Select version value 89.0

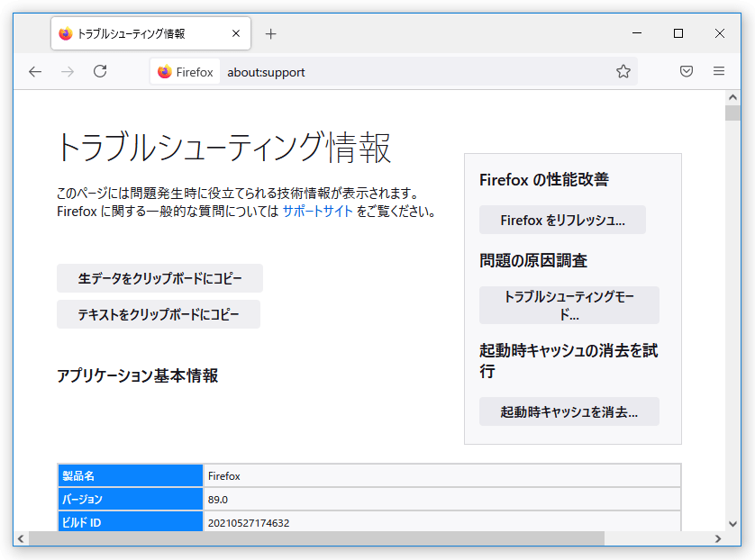tap(442, 499)
